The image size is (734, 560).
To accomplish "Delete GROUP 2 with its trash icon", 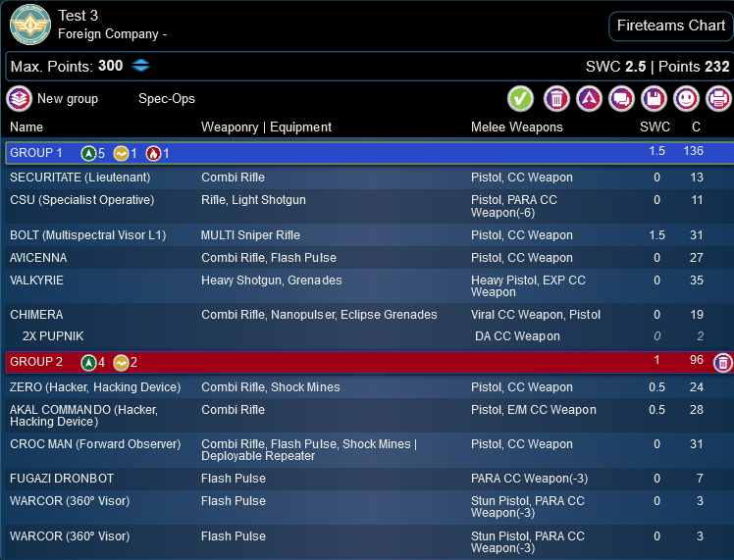I will coord(723,363).
